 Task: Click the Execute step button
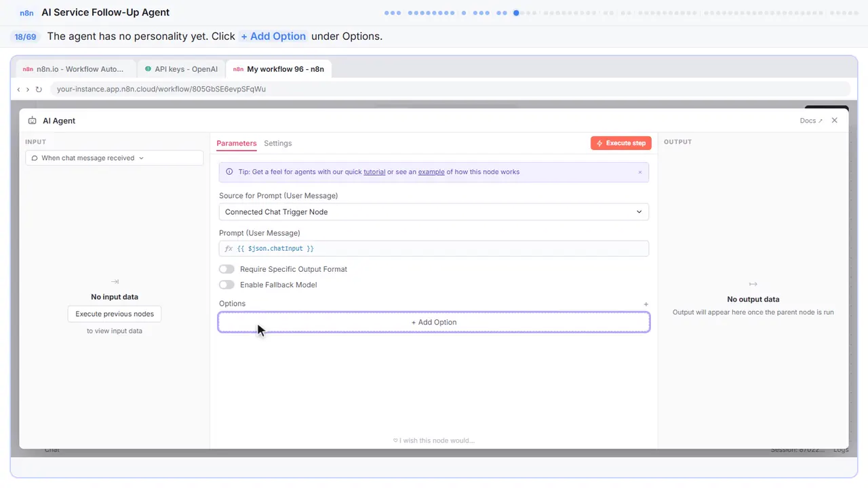click(x=621, y=143)
